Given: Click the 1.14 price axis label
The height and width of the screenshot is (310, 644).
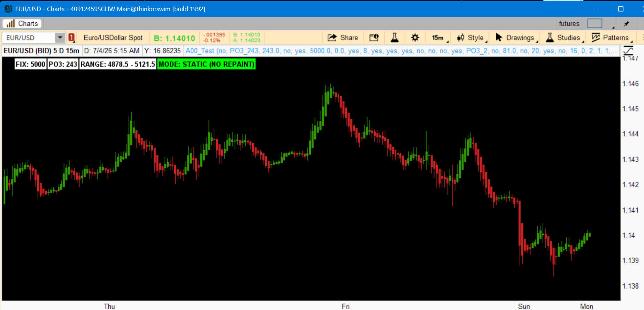Looking at the screenshot, I should tap(629, 235).
